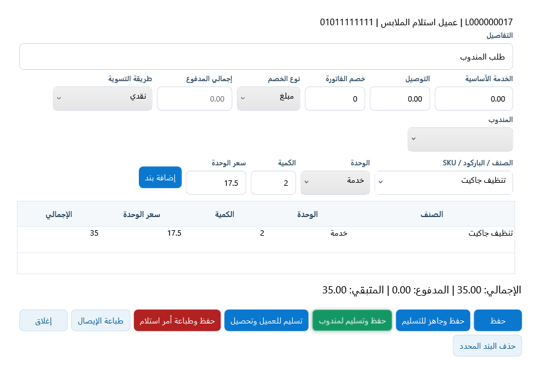Click الكمية column header in table

pyautogui.click(x=225, y=214)
